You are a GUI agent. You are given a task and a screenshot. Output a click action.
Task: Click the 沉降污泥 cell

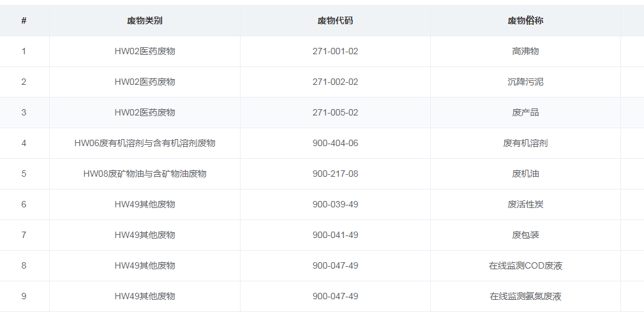point(525,82)
